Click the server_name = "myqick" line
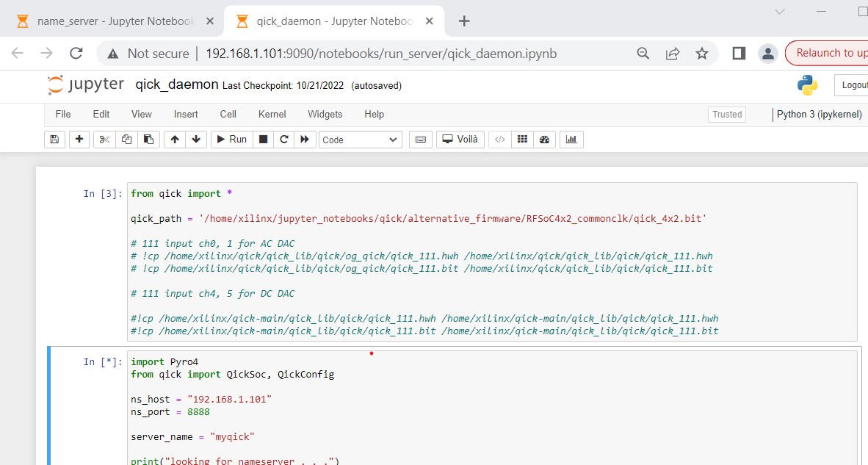Viewport: 868px width, 465px height. pos(192,437)
